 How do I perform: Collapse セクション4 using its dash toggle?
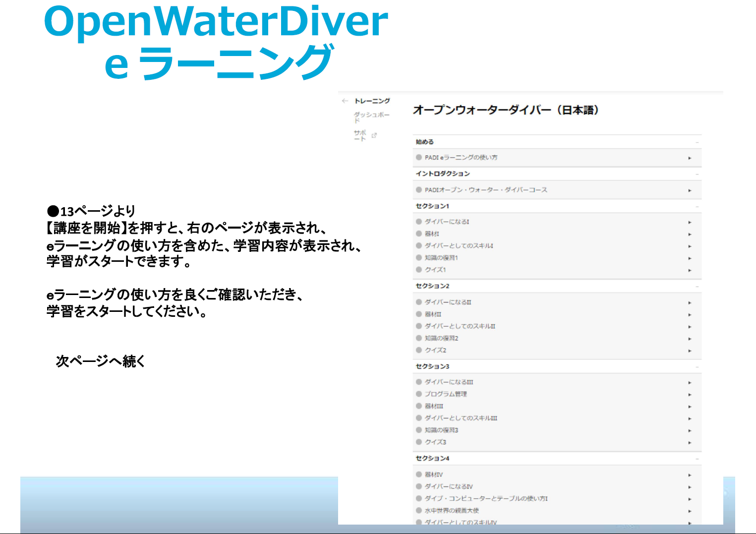[x=697, y=459]
